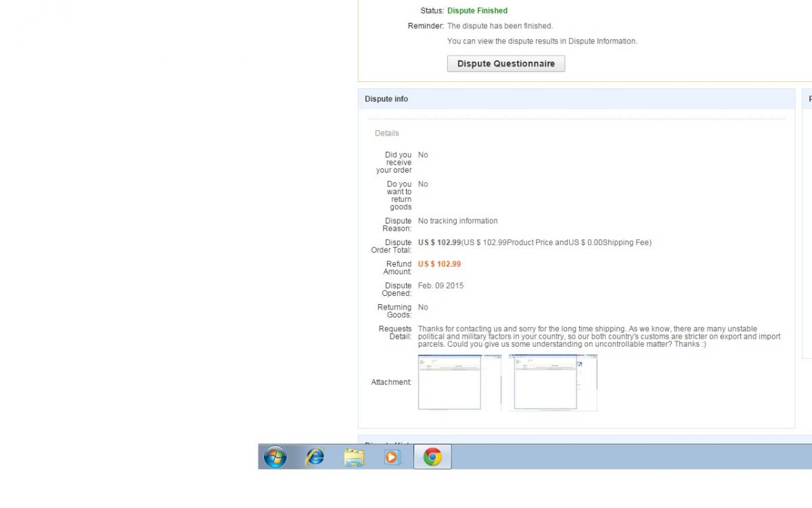
Task: Click the green Dispute Finished status text
Action: [x=477, y=11]
